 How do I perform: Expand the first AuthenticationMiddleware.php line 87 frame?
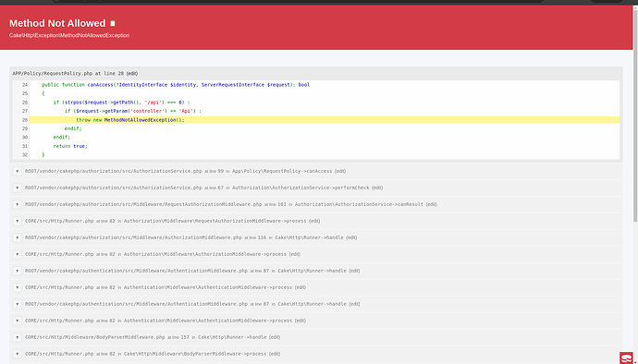pos(17,271)
